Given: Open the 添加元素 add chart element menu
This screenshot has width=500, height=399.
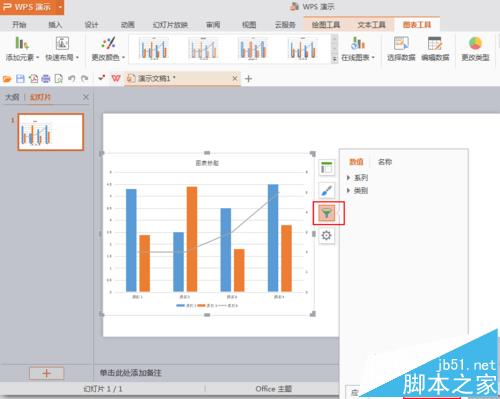Looking at the screenshot, I should [x=22, y=49].
